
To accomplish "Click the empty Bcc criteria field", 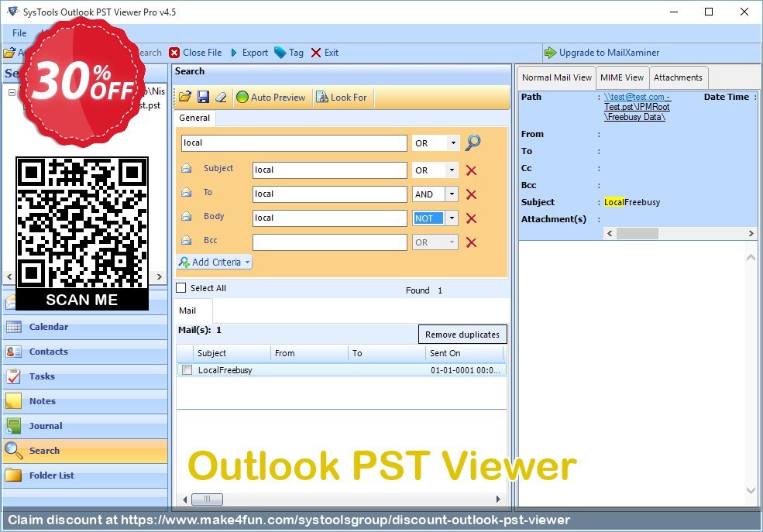I will 329,242.
